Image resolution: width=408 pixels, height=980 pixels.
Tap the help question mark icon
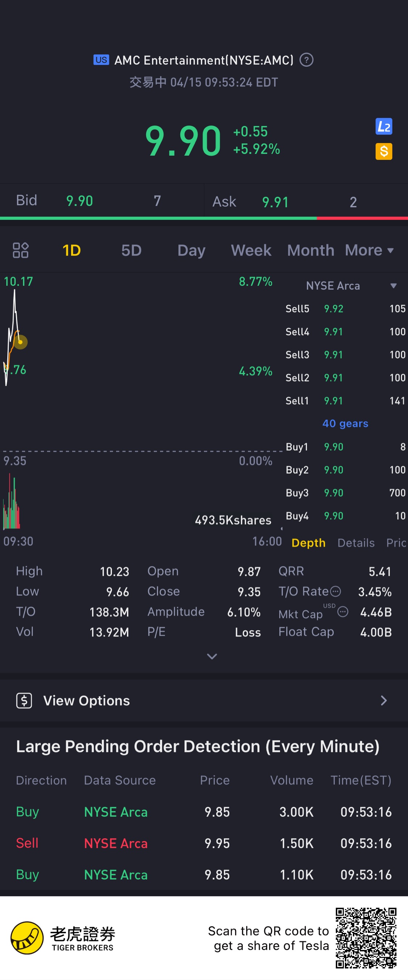(306, 60)
